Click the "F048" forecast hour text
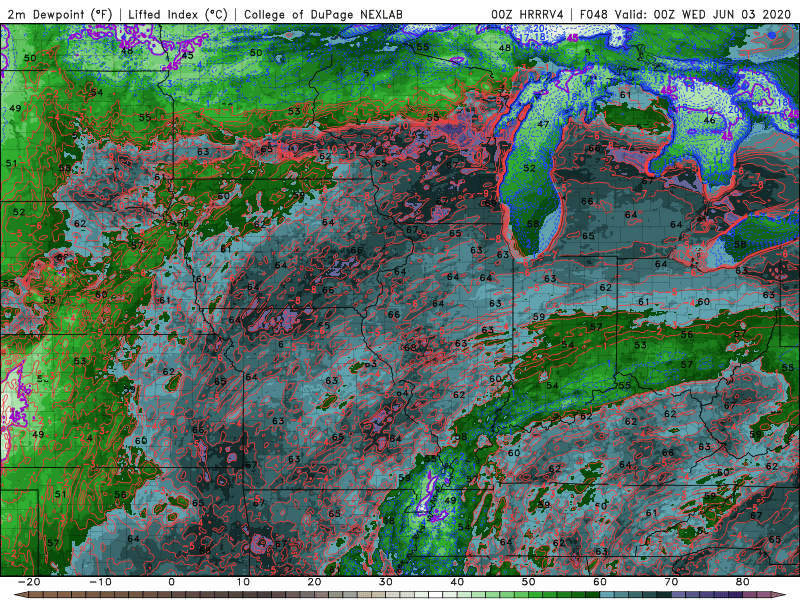Image resolution: width=800 pixels, height=600 pixels. click(593, 14)
